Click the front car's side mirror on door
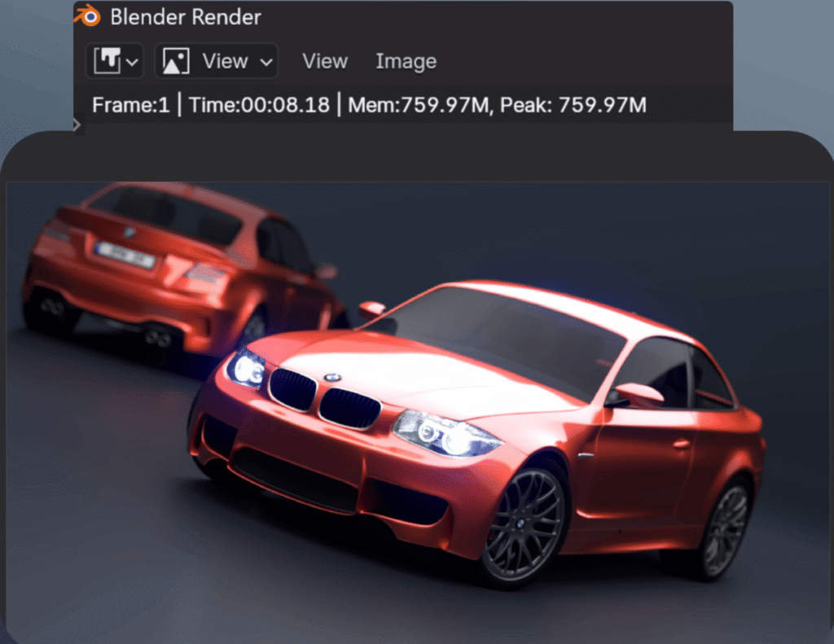The height and width of the screenshot is (644, 834). pyautogui.click(x=639, y=395)
